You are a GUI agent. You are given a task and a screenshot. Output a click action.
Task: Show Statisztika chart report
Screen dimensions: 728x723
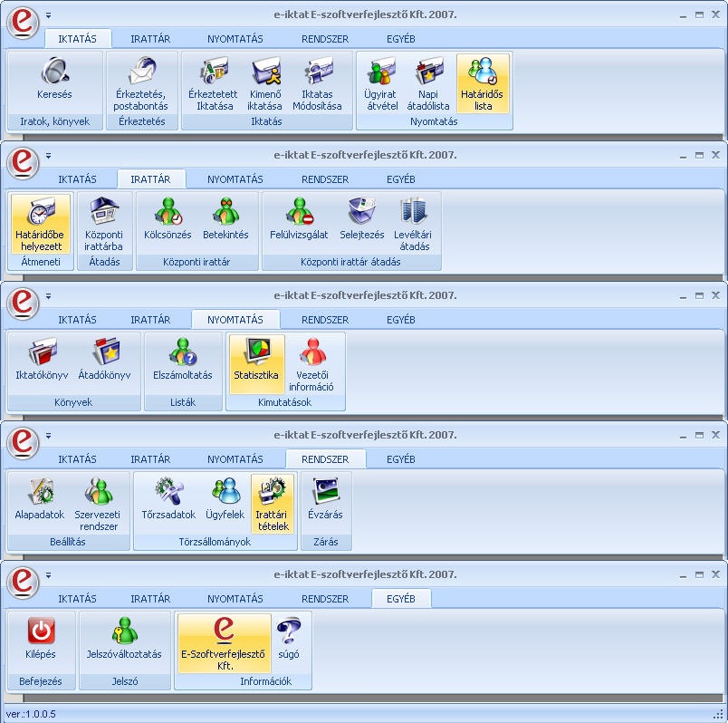tap(256, 364)
